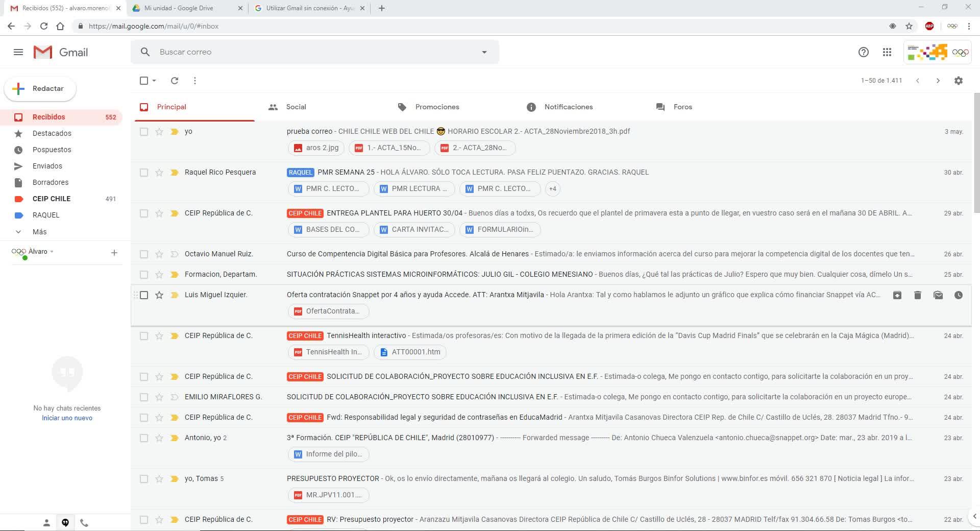The image size is (980, 531).
Task: Click the browser address bar URL
Action: 154,26
